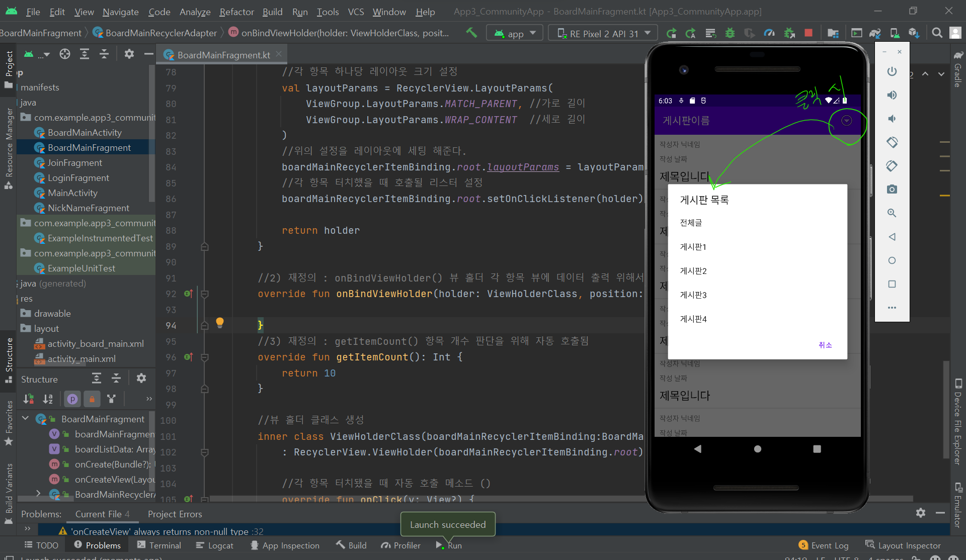Toggle Show Properties filter in Structure
The width and height of the screenshot is (966, 560).
72,399
